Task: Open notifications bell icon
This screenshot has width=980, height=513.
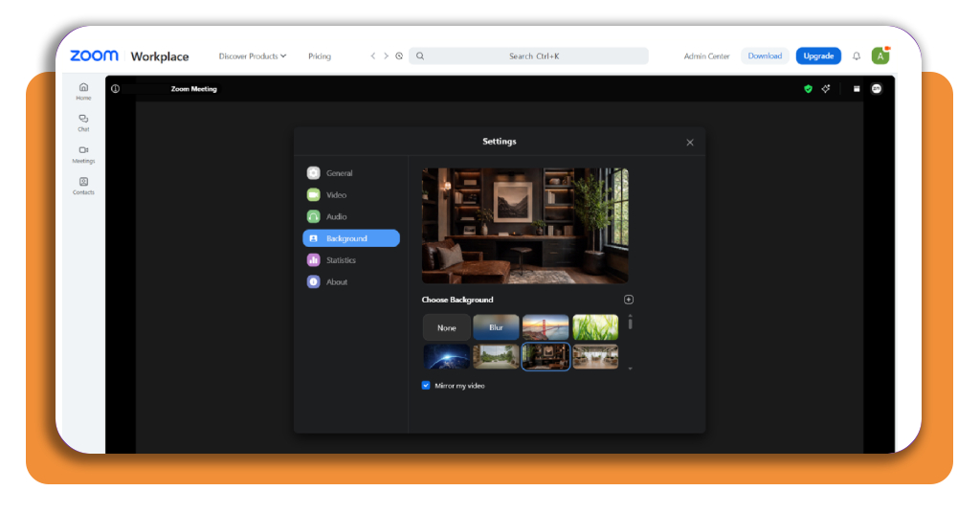Action: coord(857,56)
